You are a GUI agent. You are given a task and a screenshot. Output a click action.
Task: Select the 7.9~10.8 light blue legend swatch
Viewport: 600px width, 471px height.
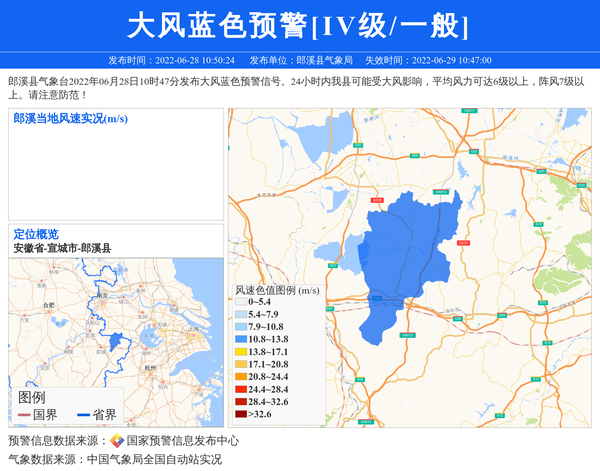pyautogui.click(x=241, y=327)
